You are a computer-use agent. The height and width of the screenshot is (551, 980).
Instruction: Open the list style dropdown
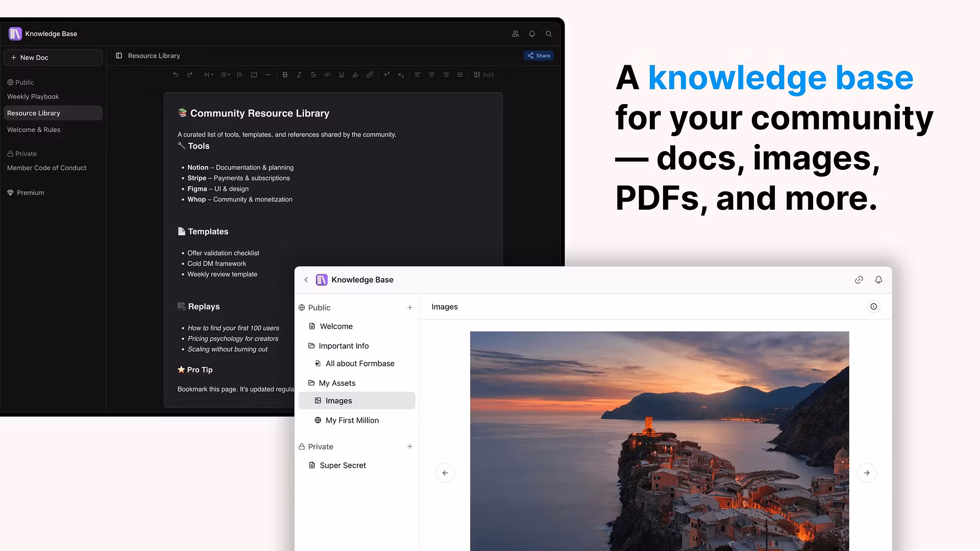click(225, 74)
